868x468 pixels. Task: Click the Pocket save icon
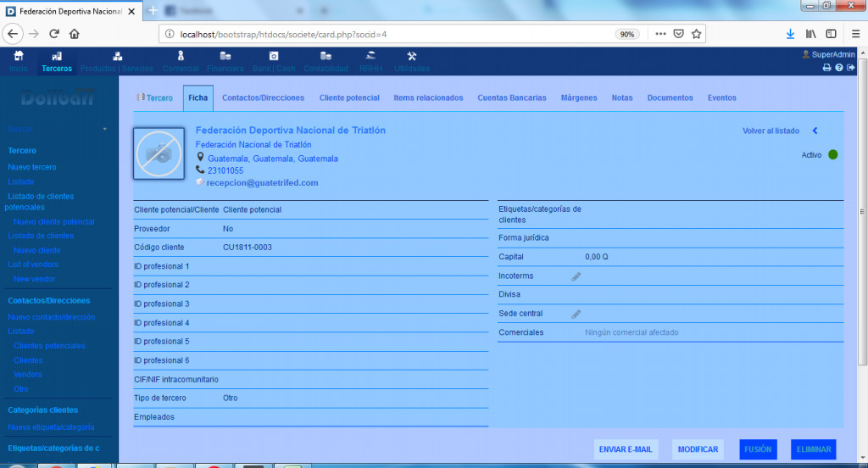pos(679,34)
